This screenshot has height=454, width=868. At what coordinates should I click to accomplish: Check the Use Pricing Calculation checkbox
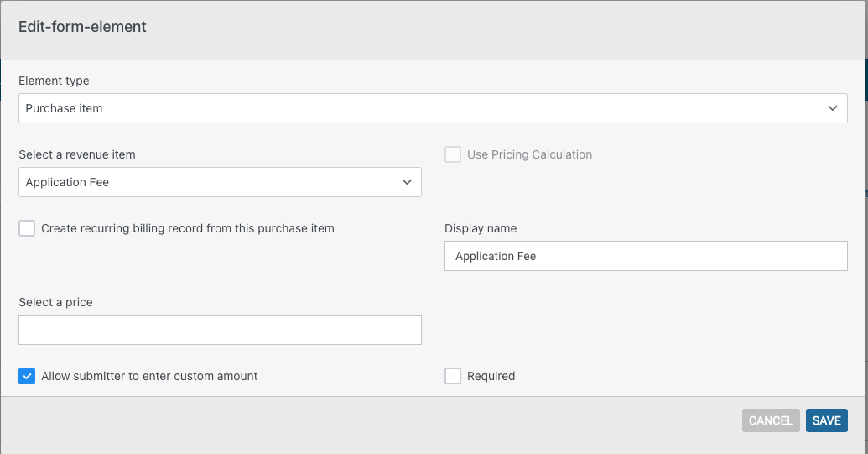coord(453,154)
